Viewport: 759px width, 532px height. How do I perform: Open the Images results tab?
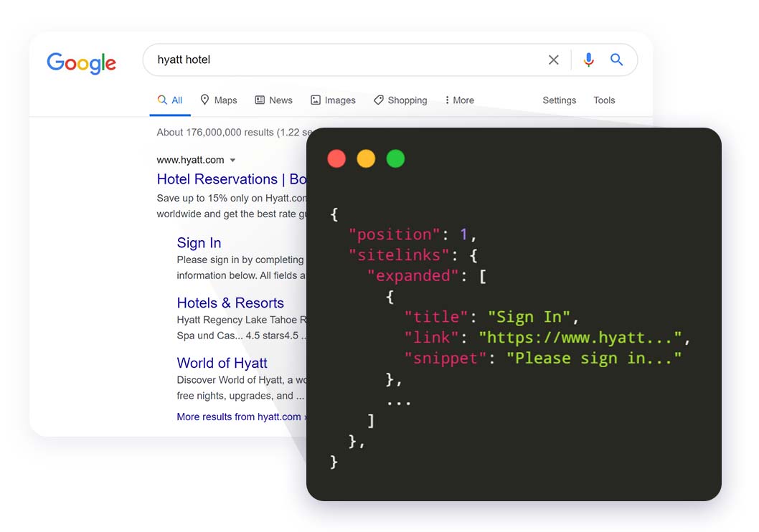point(333,100)
